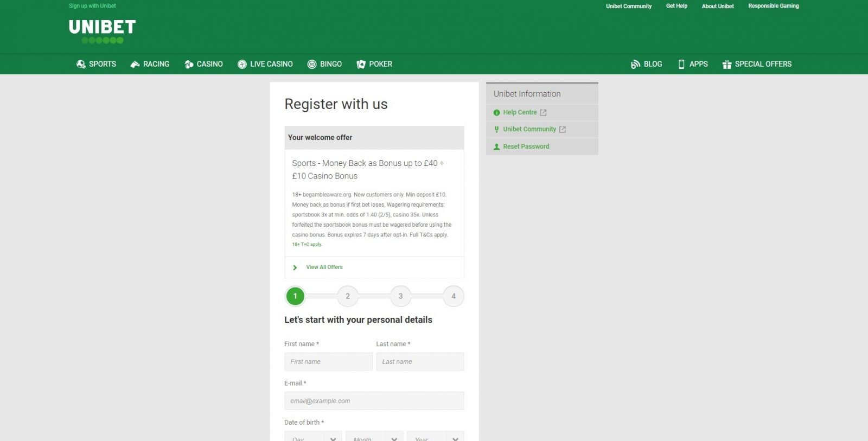Viewport: 868px width, 441px height.
Task: Focus the First name field
Action: click(x=328, y=362)
